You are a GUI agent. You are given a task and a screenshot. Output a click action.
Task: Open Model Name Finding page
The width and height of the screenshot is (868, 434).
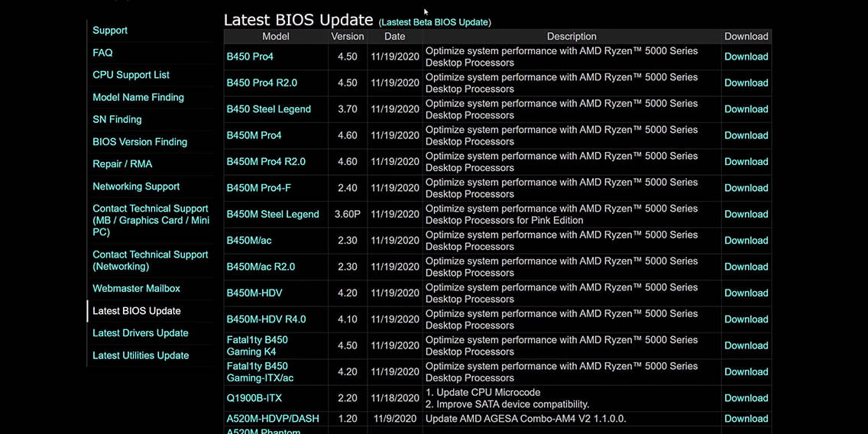point(138,98)
